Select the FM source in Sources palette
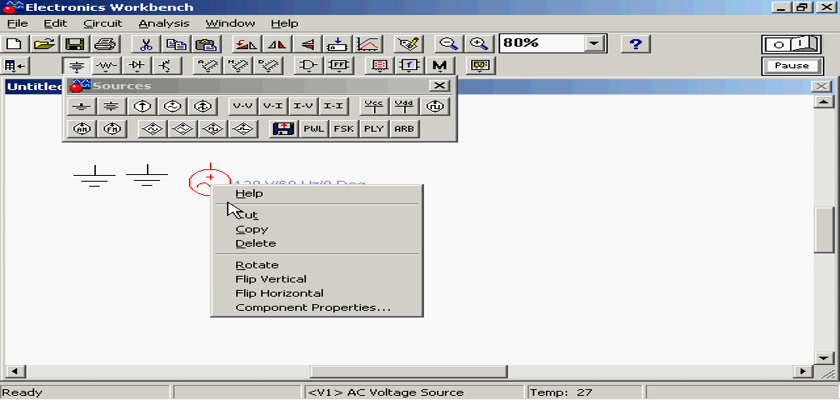This screenshot has height=400, width=840. tap(111, 129)
